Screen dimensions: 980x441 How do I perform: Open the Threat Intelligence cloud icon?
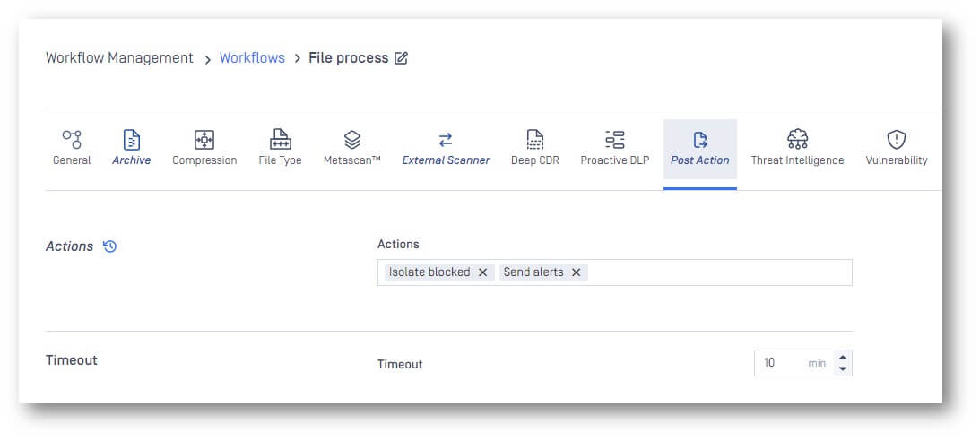pos(797,139)
